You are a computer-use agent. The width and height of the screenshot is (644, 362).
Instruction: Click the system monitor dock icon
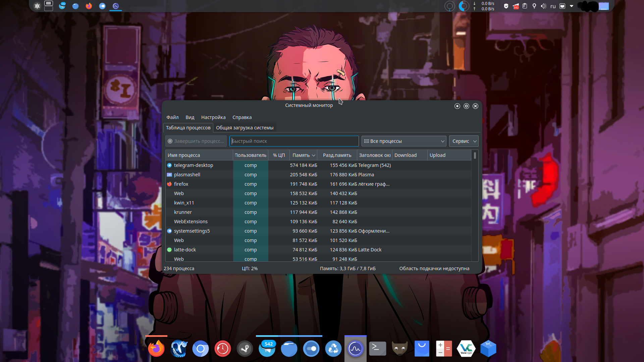click(x=356, y=349)
